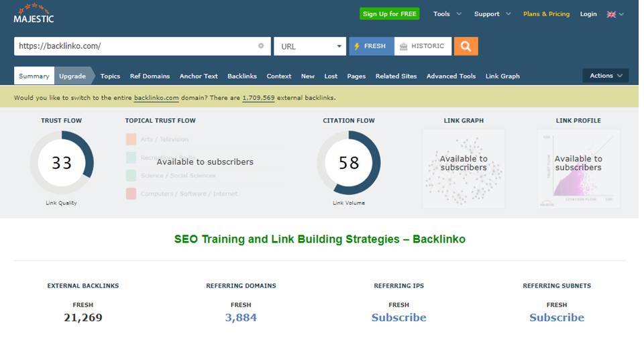Viewport: 644px width, 339px height.
Task: Click the Link Profile chart thumbnail
Action: tap(578, 169)
